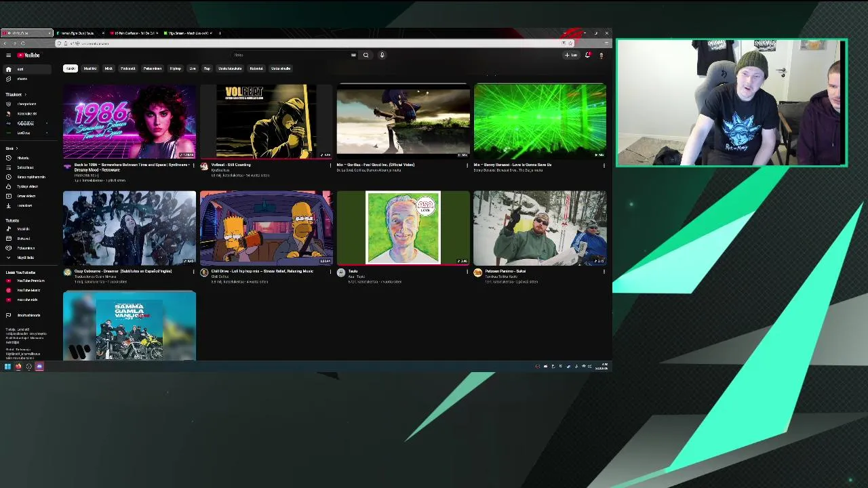Open the Create button
The width and height of the screenshot is (868, 488).
pos(571,56)
